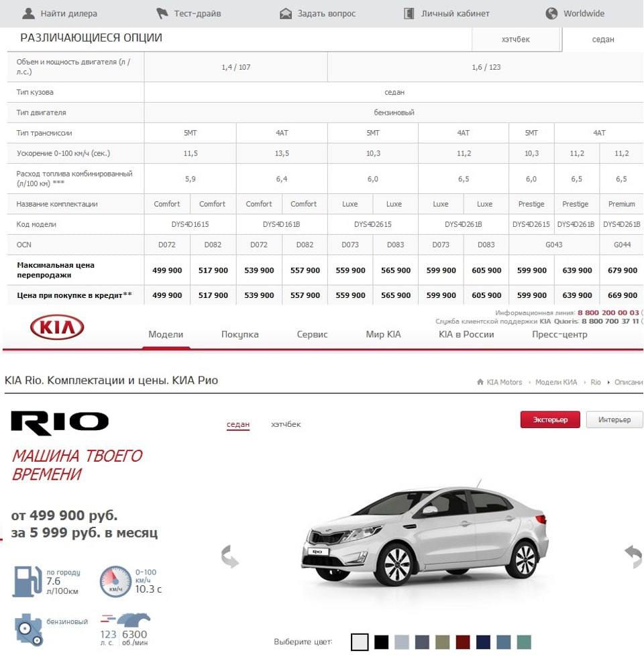Image resolution: width=644 pixels, height=657 pixels.
Task: Switch to the седан options tab
Action: [603, 40]
